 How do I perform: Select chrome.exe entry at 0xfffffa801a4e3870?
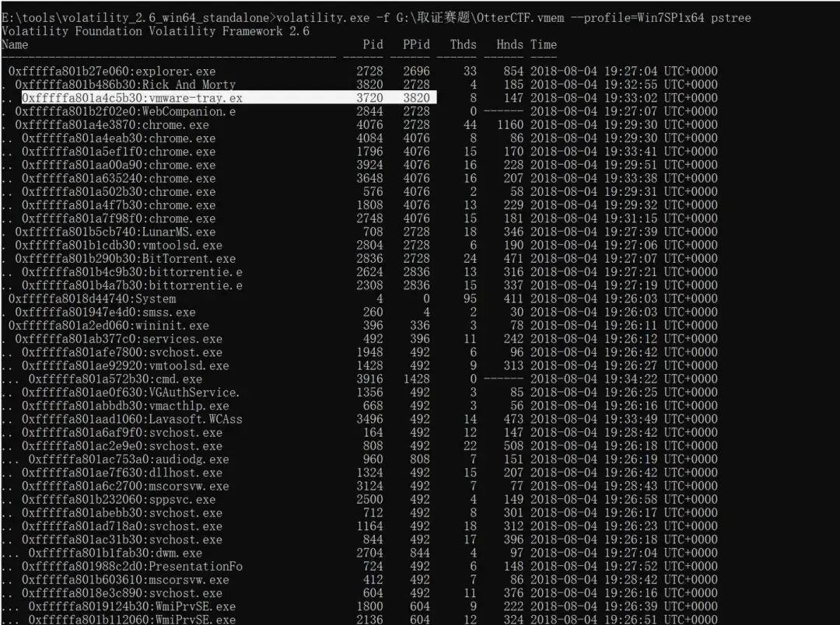coord(112,125)
